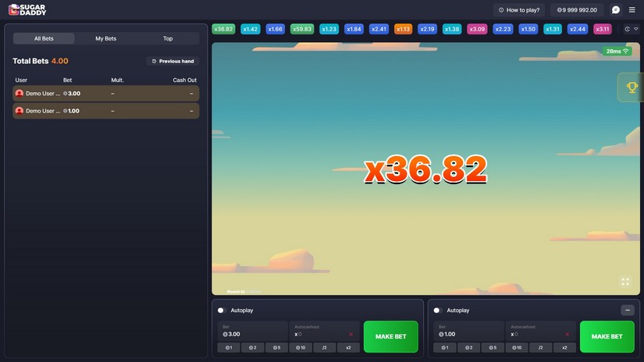Image resolution: width=644 pixels, height=362 pixels.
Task: Enable Autoplay in left bet panel
Action: click(222, 311)
